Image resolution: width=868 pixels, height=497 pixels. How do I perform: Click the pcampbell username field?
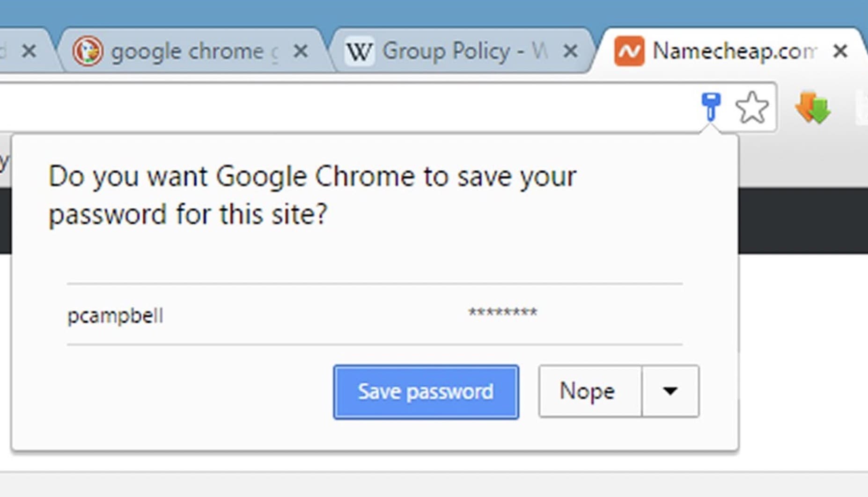(x=116, y=314)
